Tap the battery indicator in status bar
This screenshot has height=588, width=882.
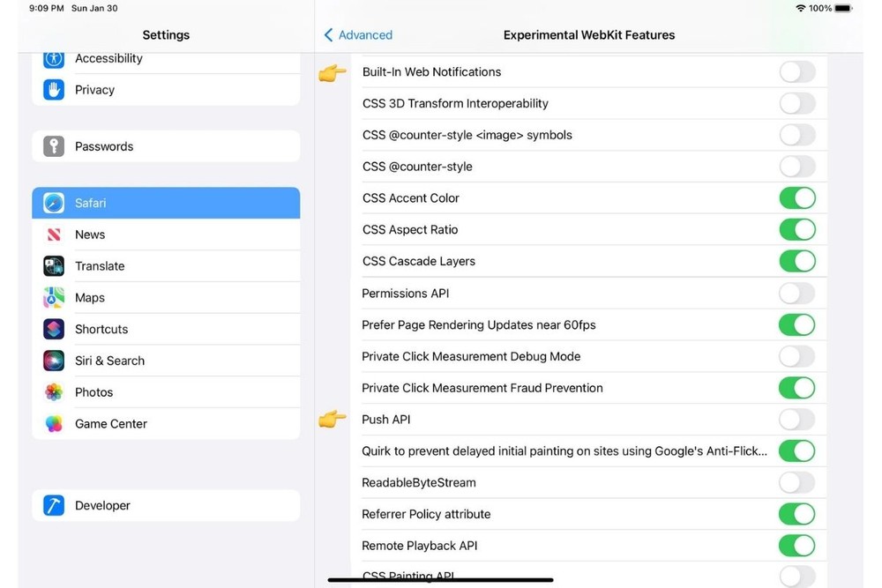[842, 8]
